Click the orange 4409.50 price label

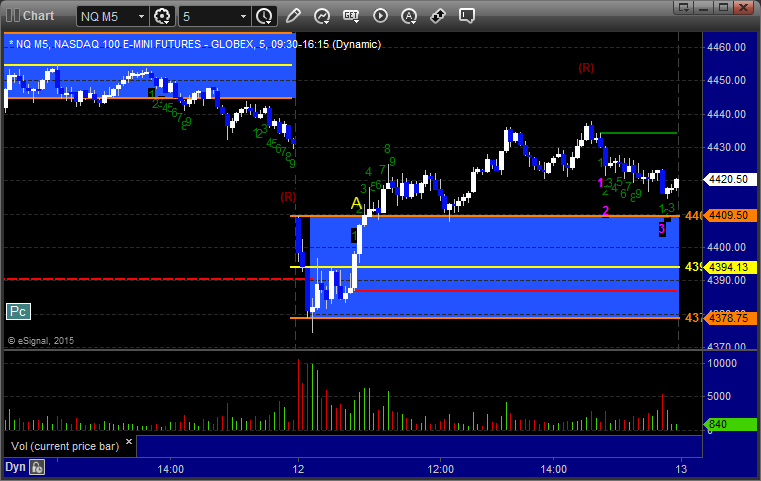coord(728,216)
